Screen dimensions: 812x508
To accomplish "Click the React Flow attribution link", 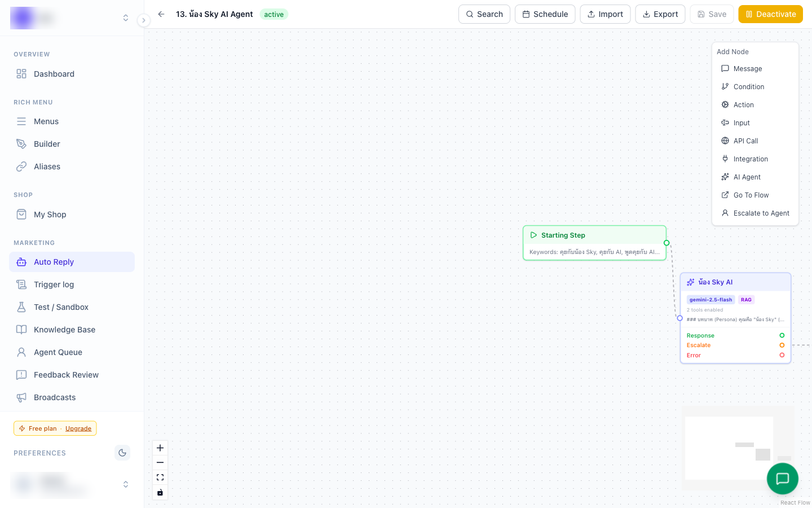I will [795, 503].
